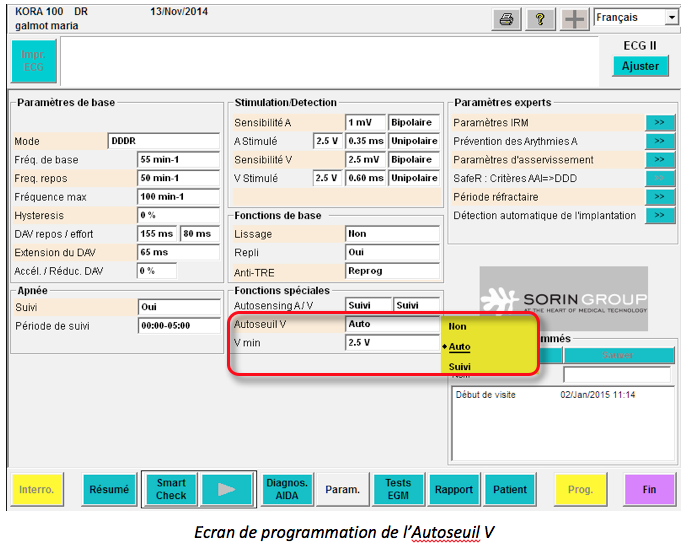Click the printer icon in top bar
Image resolution: width=688 pixels, height=551 pixels.
point(507,19)
